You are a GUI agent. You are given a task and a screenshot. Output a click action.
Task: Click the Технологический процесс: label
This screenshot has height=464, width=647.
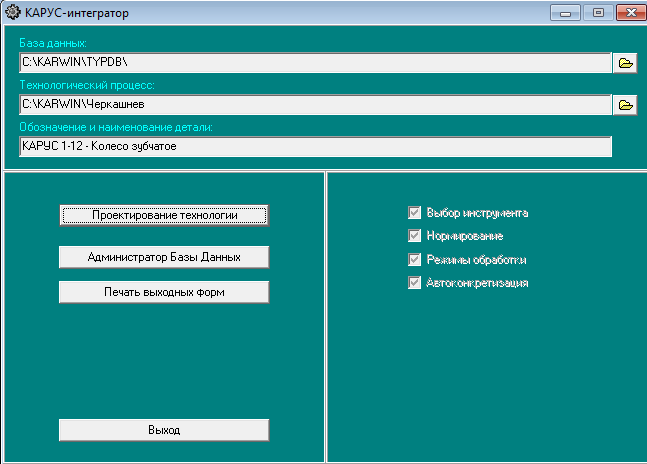87,85
